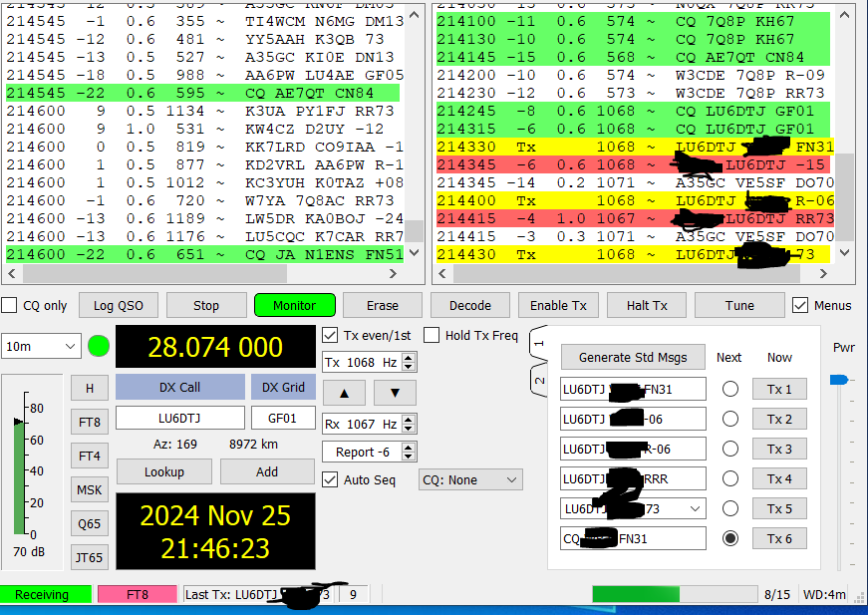The height and width of the screenshot is (615, 868).
Task: Disable the Auto Seq checkbox
Action: click(331, 480)
